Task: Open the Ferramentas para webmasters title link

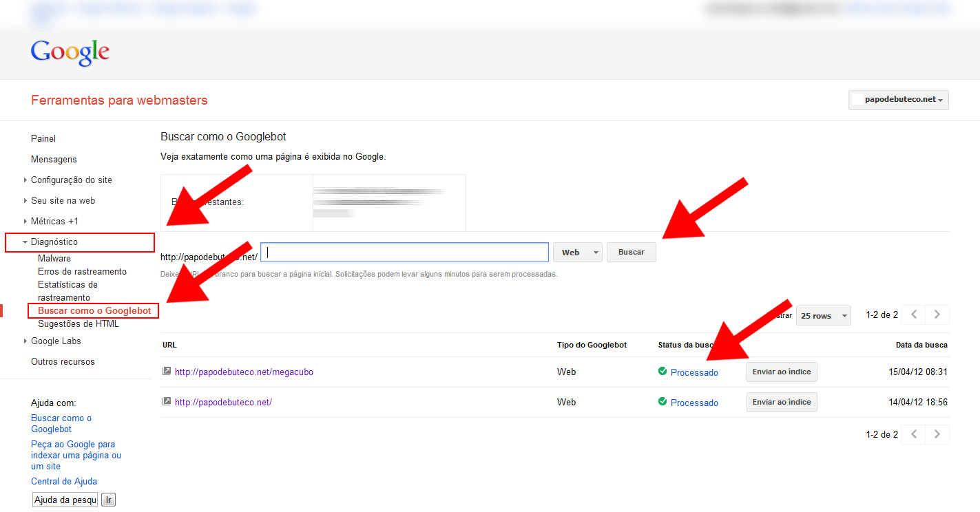Action: tap(119, 100)
